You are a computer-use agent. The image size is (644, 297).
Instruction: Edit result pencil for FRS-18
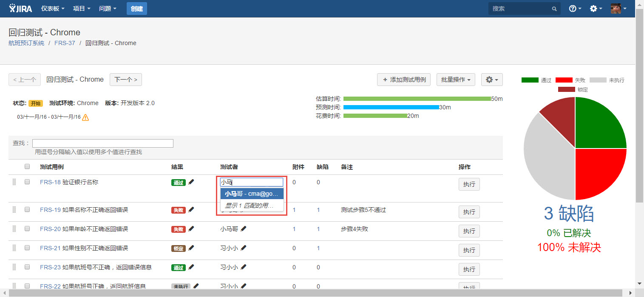point(191,182)
